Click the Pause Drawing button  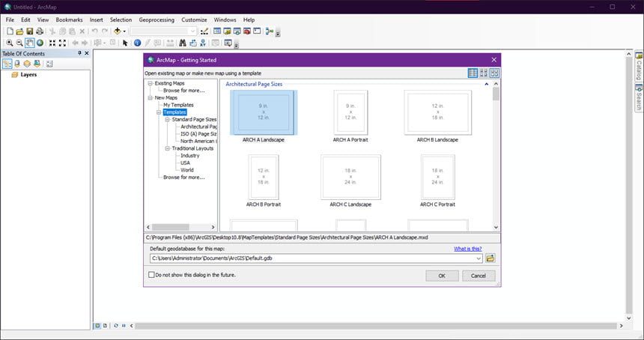point(124,326)
